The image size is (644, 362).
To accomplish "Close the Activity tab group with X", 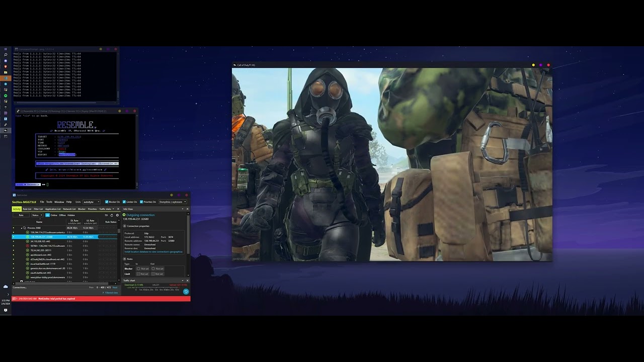I will 118,209.
